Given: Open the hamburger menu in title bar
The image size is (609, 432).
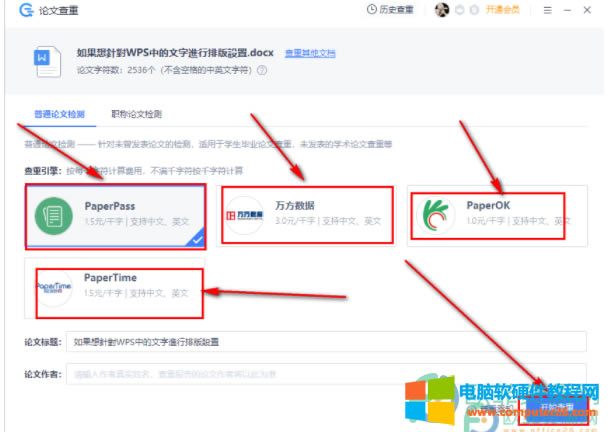Looking at the screenshot, I should point(548,10).
